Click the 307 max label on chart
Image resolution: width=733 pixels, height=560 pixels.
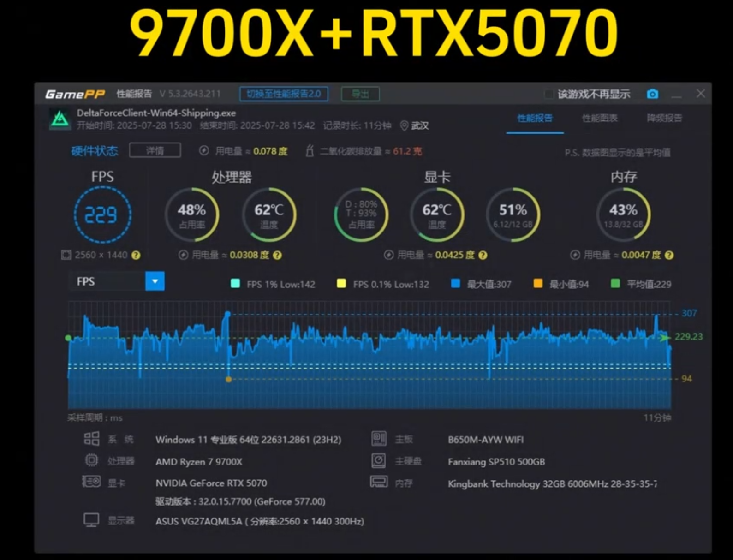(x=689, y=313)
